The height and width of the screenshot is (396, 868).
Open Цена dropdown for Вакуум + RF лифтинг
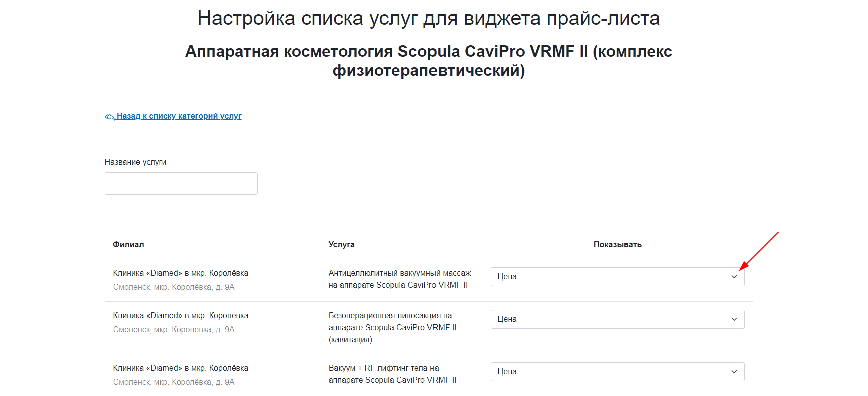click(x=617, y=372)
